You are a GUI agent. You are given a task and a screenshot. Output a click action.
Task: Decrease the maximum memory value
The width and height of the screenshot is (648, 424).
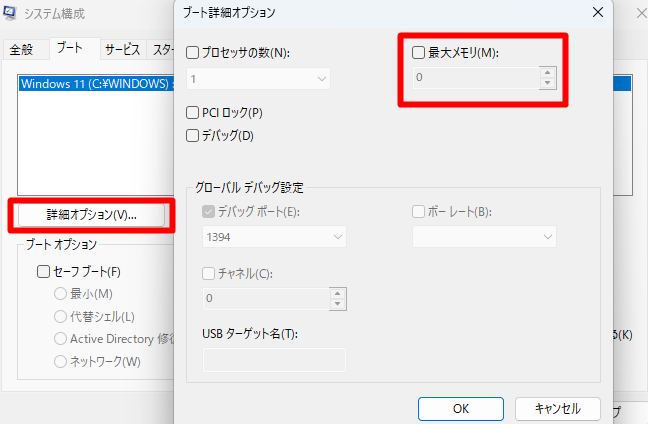coord(548,83)
